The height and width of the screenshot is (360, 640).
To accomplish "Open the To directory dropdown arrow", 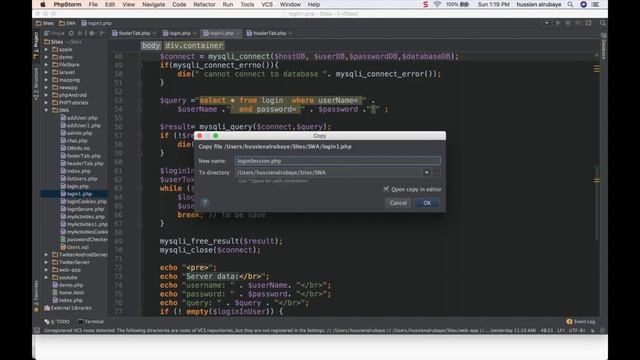I will click(427, 173).
